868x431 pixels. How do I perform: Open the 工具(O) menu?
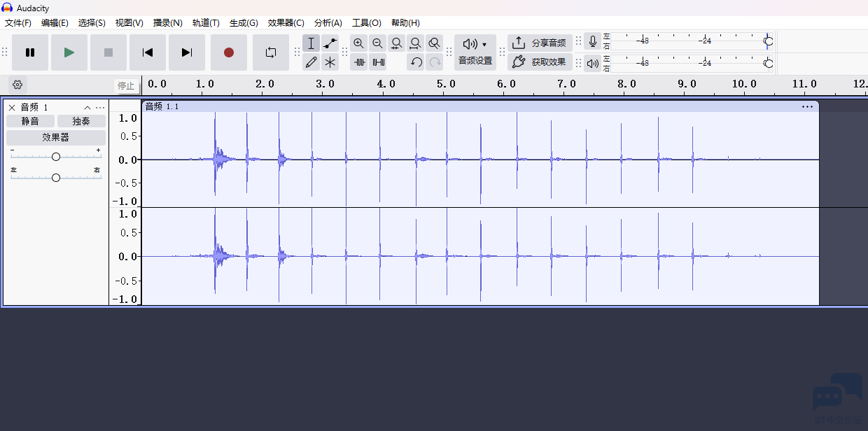(x=367, y=23)
